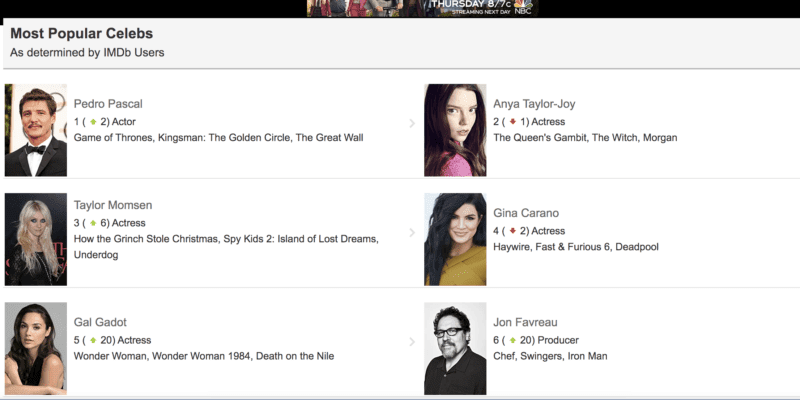800x400 pixels.
Task: Click red down arrow beside Anya Taylor-Joy's rank
Action: (514, 122)
